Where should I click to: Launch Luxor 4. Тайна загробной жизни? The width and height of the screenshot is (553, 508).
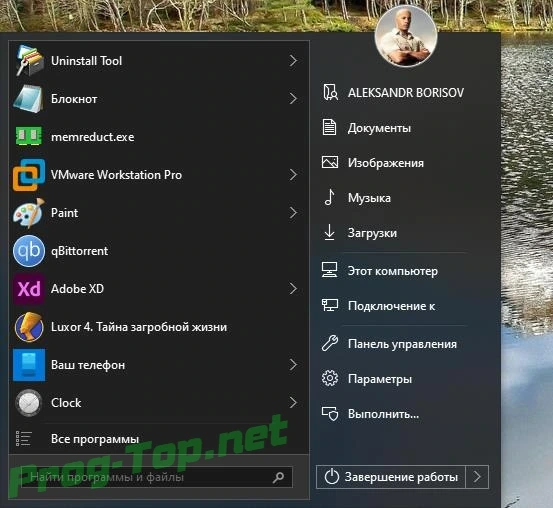159,327
